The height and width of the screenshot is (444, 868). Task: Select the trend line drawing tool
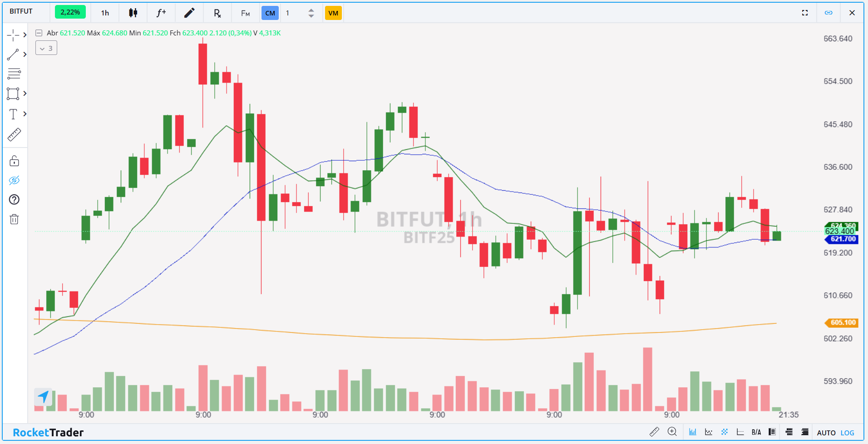coord(13,54)
